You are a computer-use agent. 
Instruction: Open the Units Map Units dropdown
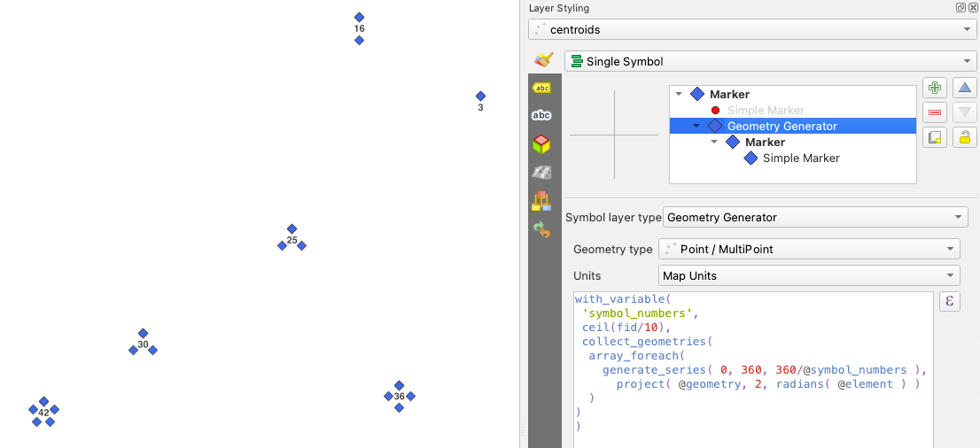(x=809, y=276)
